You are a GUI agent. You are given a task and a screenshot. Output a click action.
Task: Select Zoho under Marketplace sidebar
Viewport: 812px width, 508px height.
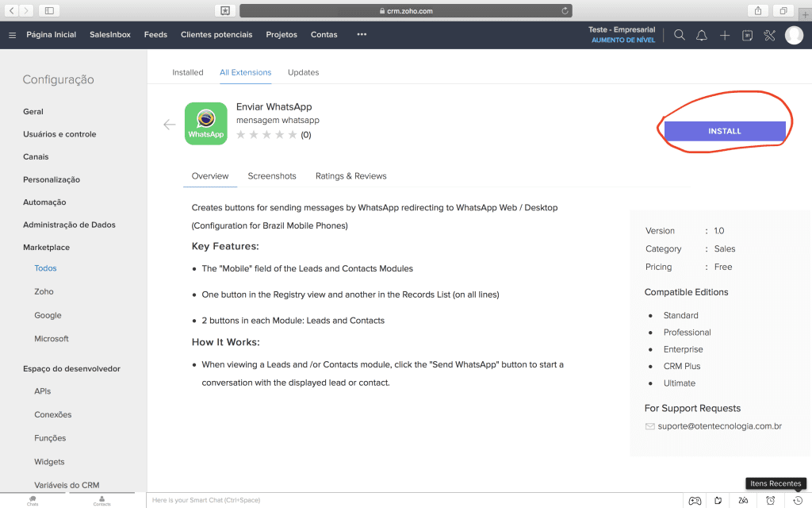click(44, 291)
